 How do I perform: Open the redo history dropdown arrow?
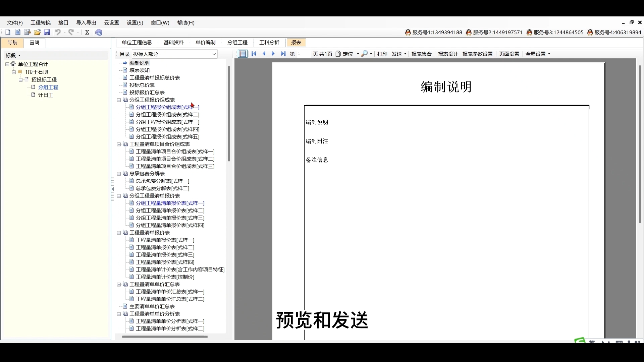tap(78, 33)
